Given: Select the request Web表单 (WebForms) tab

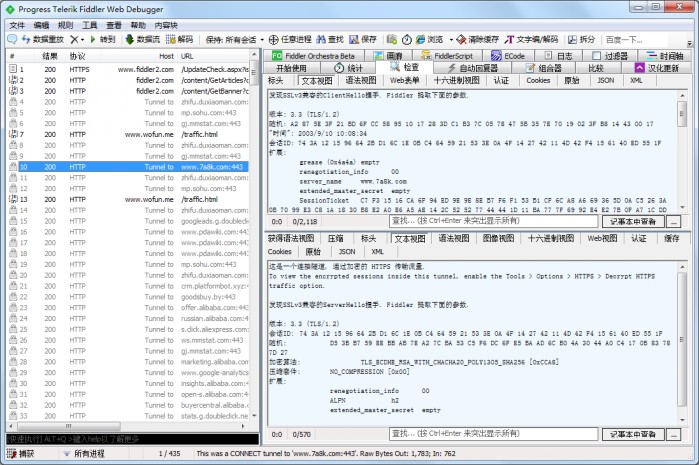Looking at the screenshot, I should coord(404,80).
